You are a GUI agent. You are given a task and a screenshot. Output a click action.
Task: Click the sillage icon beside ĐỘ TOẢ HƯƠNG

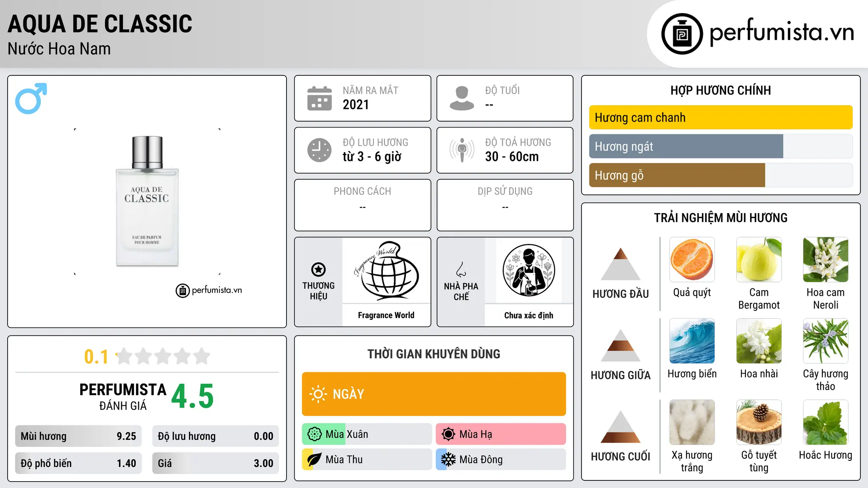pyautogui.click(x=462, y=150)
